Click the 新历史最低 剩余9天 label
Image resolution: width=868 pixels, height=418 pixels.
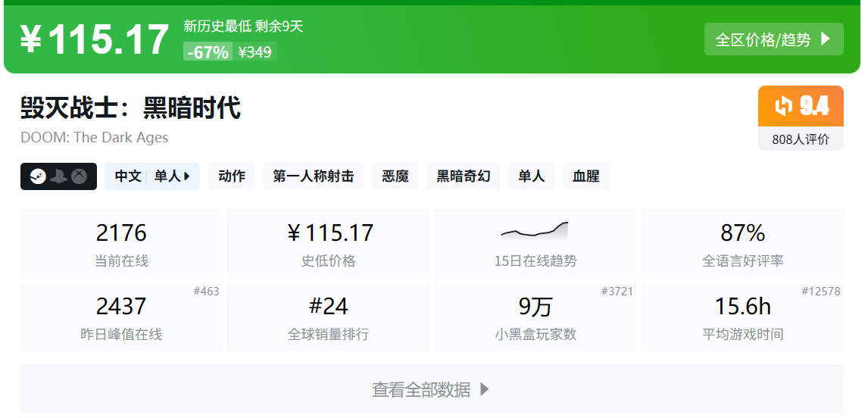point(244,26)
